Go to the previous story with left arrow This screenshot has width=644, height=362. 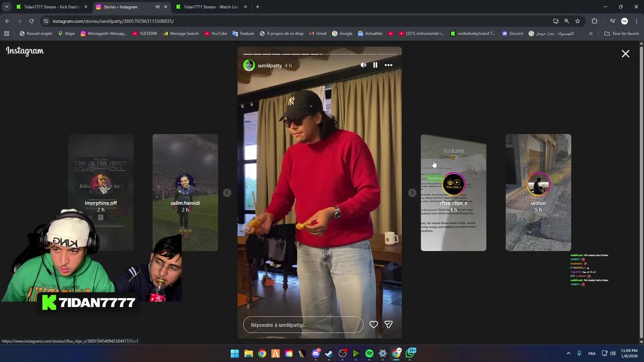click(x=227, y=193)
